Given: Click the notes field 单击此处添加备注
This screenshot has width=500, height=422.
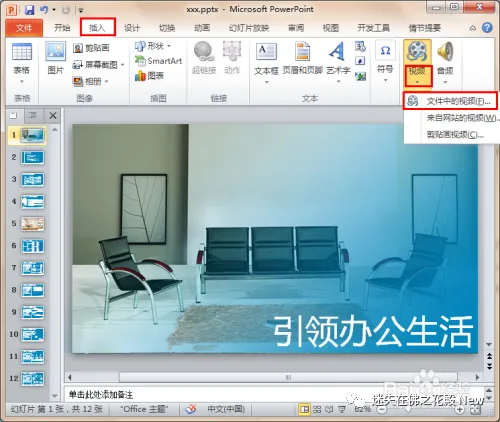Looking at the screenshot, I should click(x=274, y=395).
